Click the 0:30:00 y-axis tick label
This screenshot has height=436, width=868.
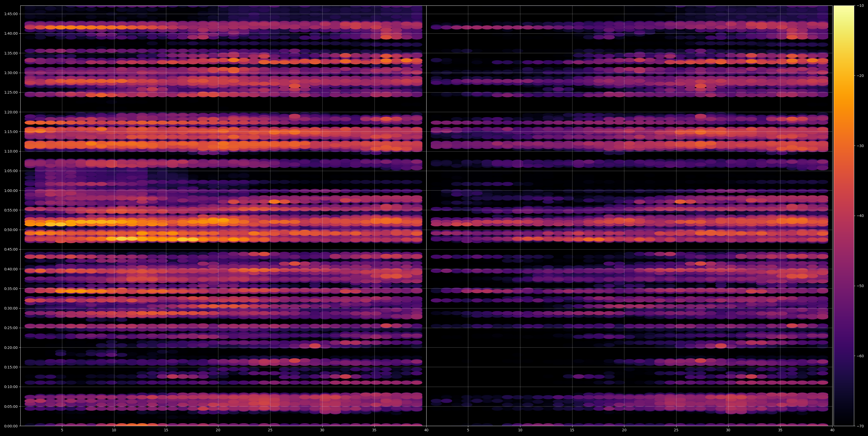pyautogui.click(x=11, y=308)
